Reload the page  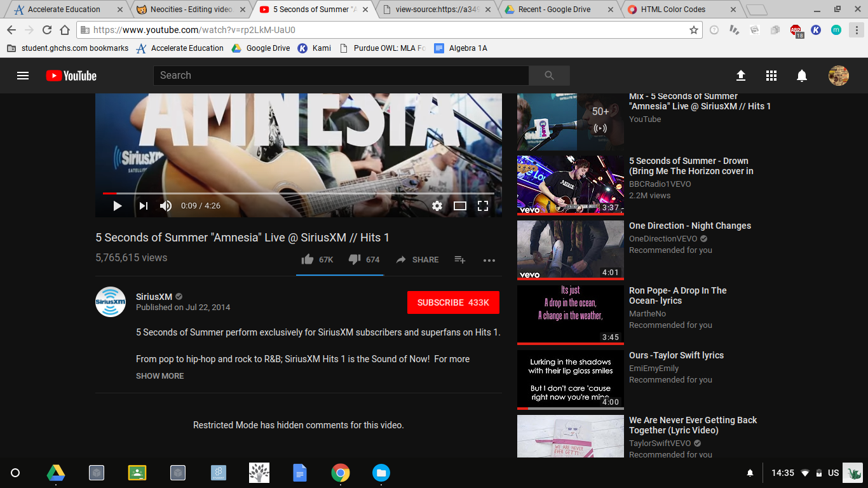(x=47, y=30)
